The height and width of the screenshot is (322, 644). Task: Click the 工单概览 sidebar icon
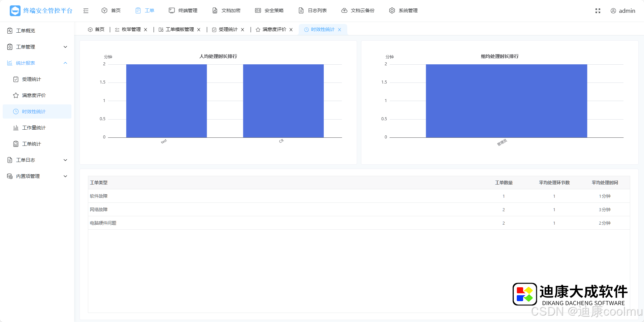tap(10, 31)
